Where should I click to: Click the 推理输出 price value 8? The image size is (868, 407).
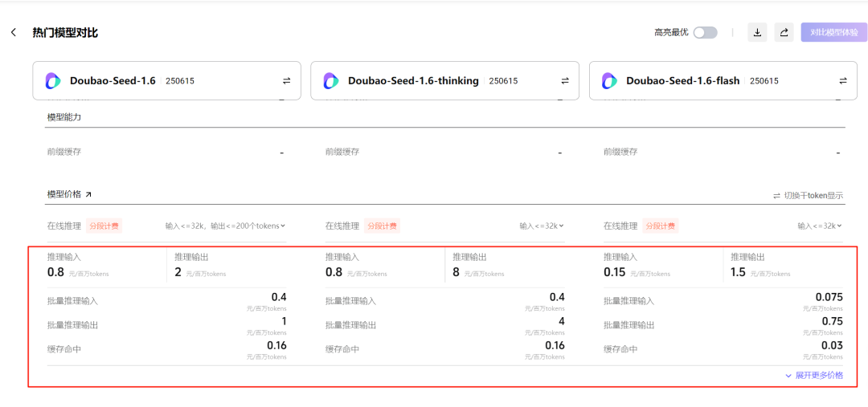point(457,272)
